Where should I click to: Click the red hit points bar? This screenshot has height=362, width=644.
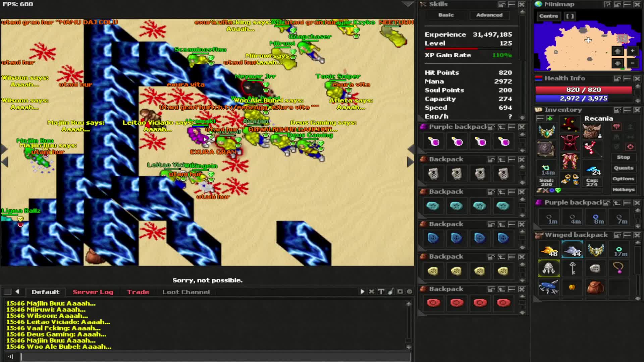pyautogui.click(x=584, y=90)
